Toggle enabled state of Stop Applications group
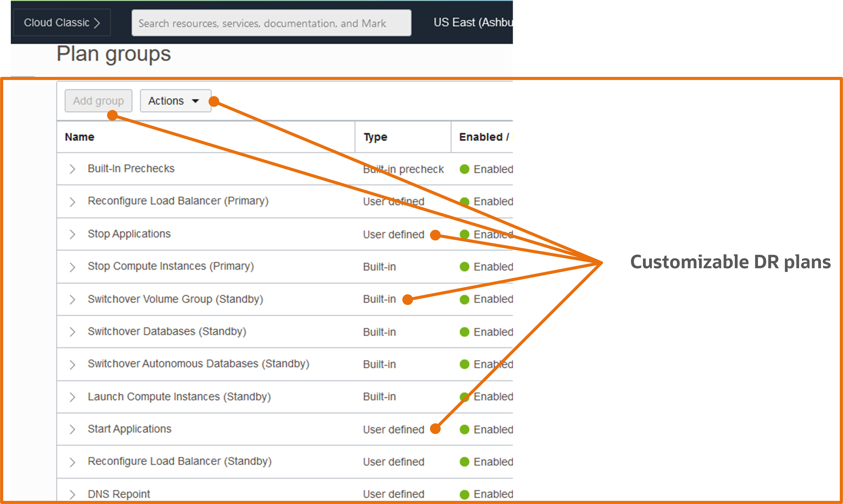 click(464, 234)
